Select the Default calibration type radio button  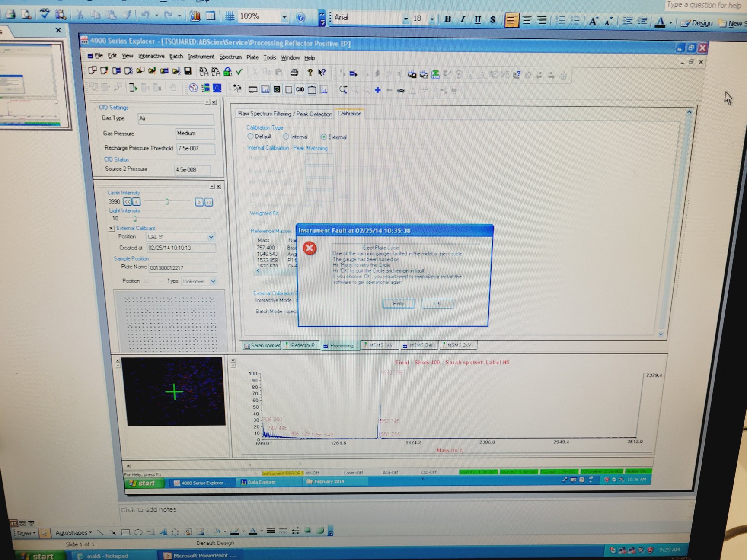point(250,137)
